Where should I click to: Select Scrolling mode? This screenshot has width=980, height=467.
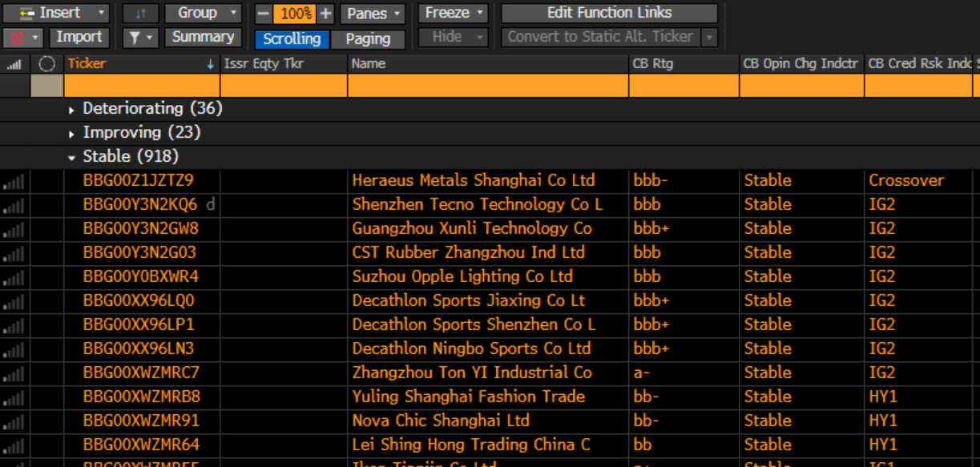pos(292,38)
